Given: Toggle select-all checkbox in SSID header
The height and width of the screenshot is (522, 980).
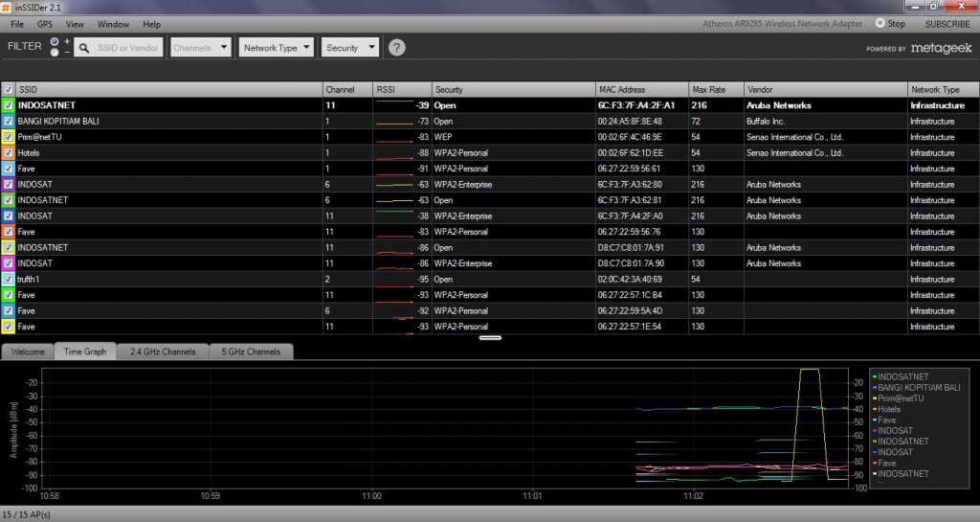Looking at the screenshot, I should [x=8, y=89].
